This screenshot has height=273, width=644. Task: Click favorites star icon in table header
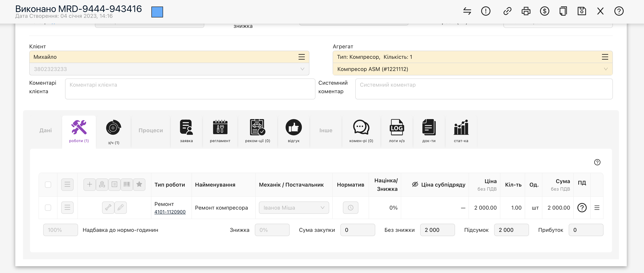pos(139,184)
